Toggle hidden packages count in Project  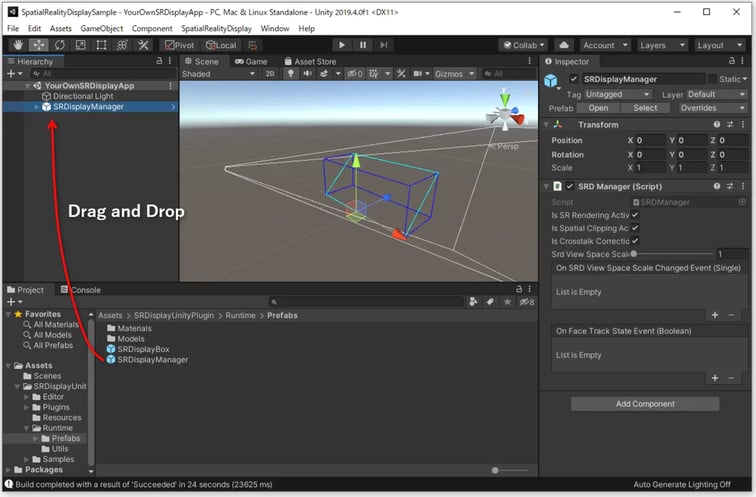point(526,302)
